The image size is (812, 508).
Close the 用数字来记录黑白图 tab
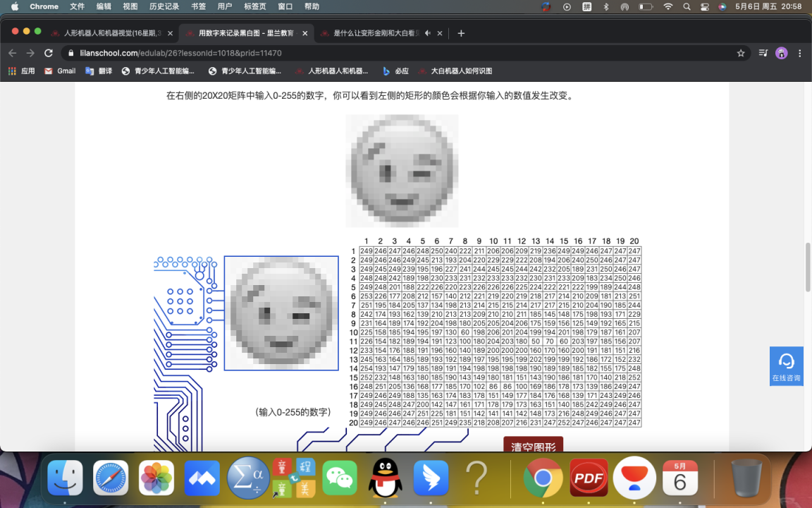pyautogui.click(x=305, y=33)
